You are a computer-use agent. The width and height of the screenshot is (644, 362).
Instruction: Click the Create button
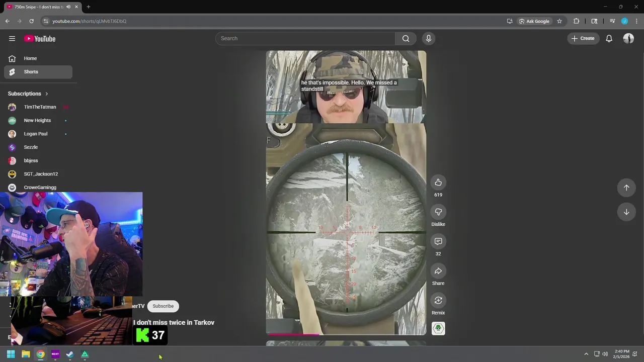click(583, 39)
